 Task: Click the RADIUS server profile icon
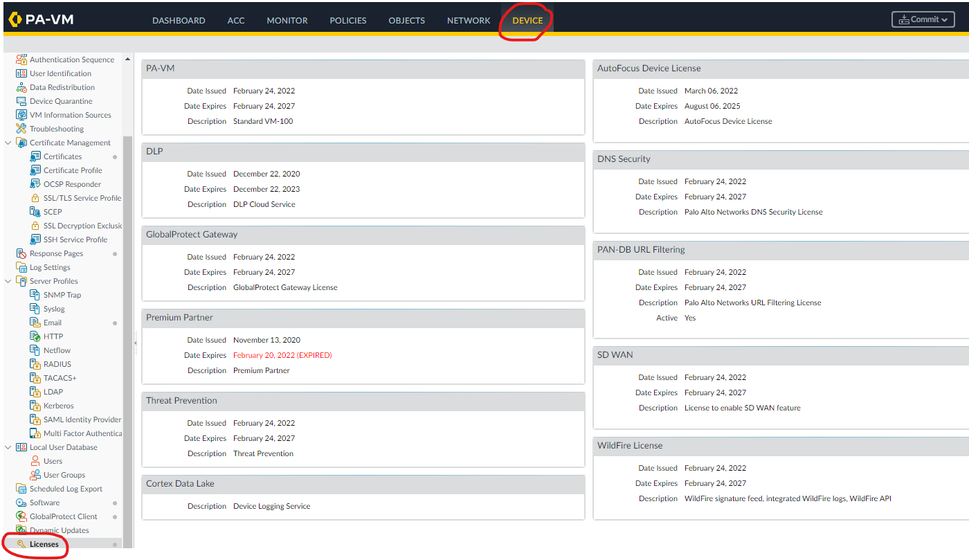tap(35, 364)
